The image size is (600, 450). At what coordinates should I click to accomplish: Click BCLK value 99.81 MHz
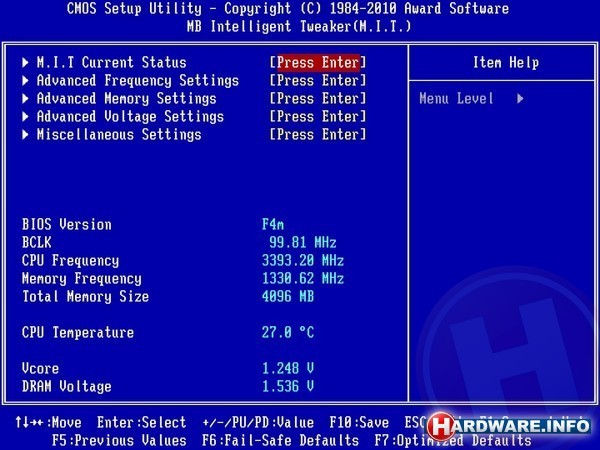click(303, 242)
